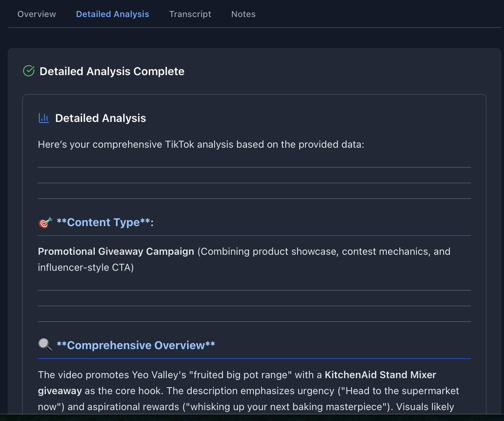
Task: Click the bold 'KitchenAid Stand Mixer' text
Action: tap(381, 375)
